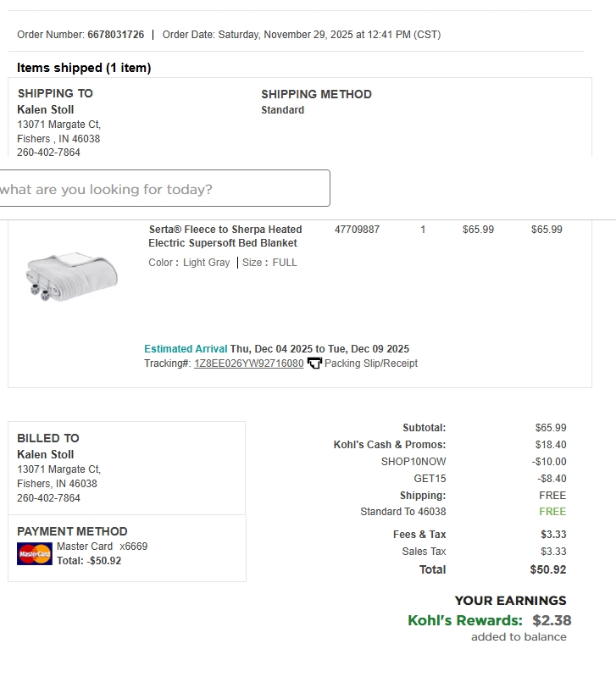Click the gray heated blanket product thumbnail
616x677 pixels.
72,276
